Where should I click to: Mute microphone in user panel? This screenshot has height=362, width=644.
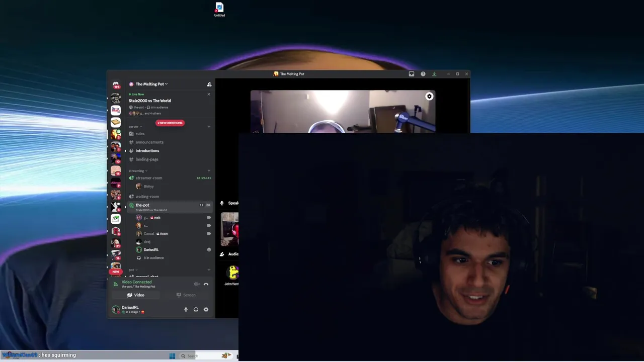pos(186,310)
